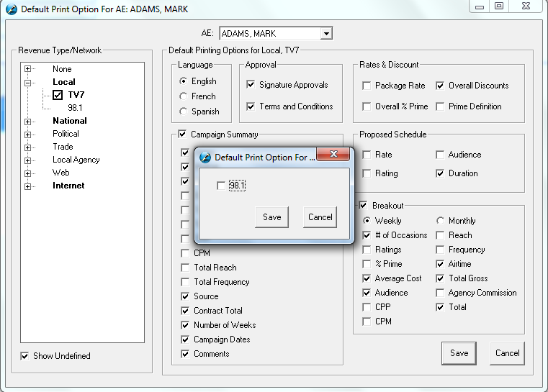The image size is (548, 392).
Task: Uncheck Signature Approvals
Action: [251, 85]
